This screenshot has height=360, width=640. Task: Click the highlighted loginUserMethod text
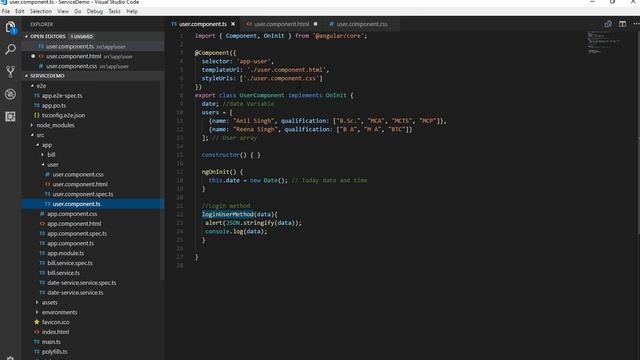[228, 214]
